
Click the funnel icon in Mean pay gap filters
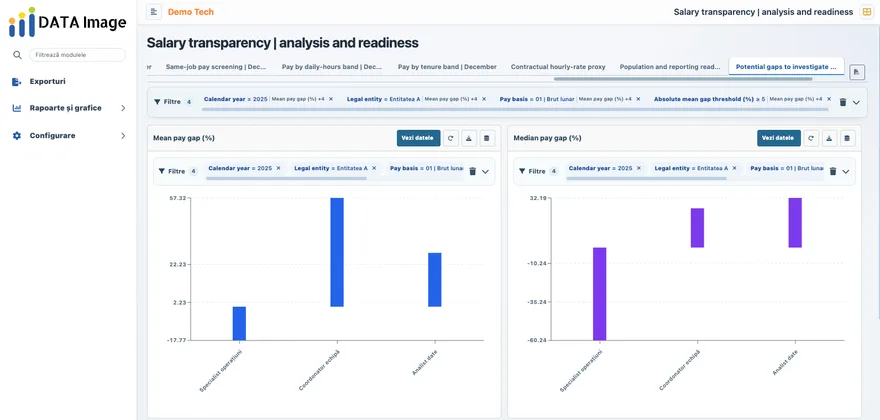tap(162, 171)
